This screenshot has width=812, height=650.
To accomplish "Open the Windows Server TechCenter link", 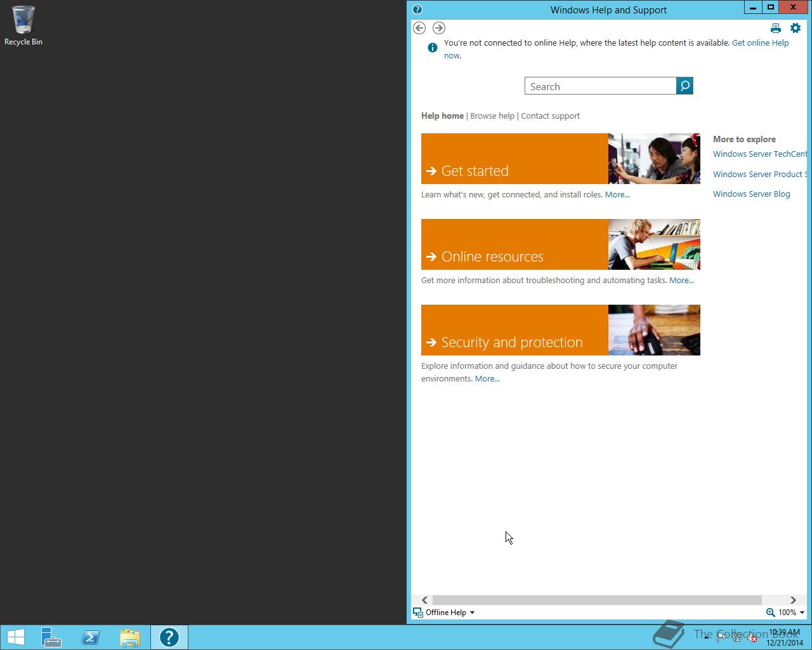I will pyautogui.click(x=760, y=154).
